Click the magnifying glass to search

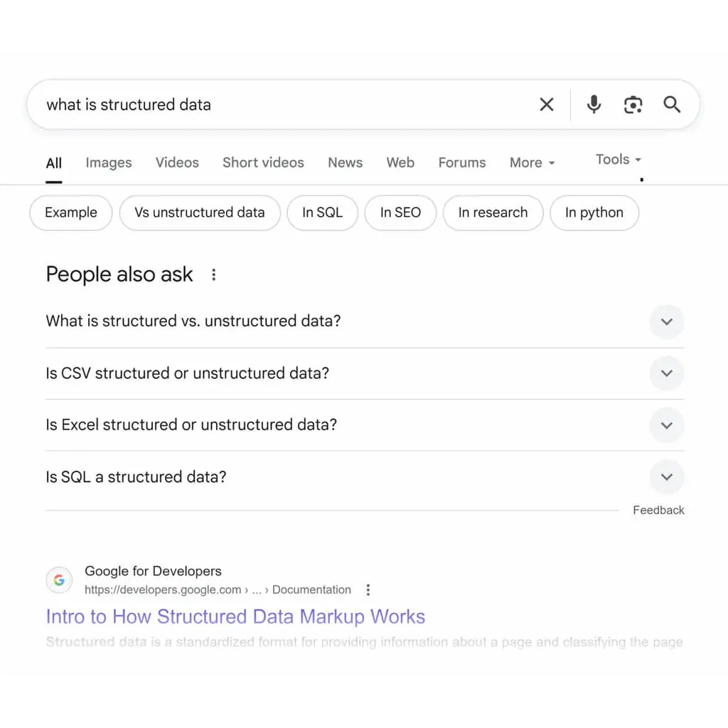click(x=671, y=105)
